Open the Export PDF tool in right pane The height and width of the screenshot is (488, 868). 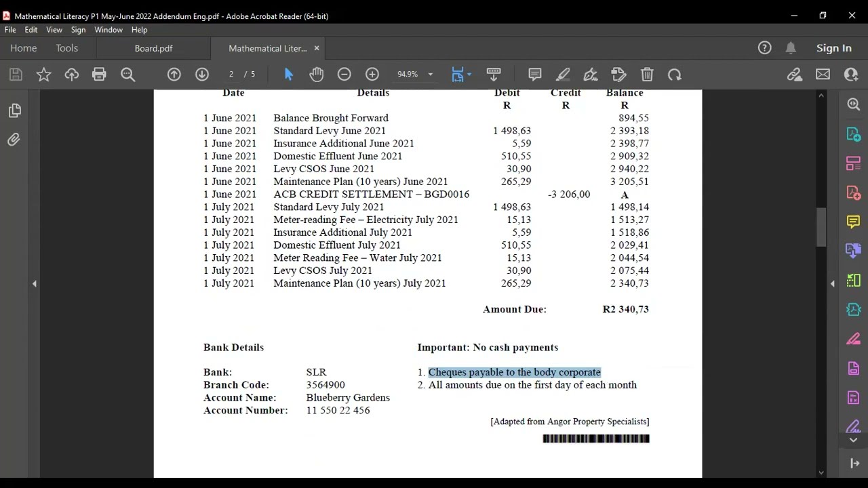[853, 134]
